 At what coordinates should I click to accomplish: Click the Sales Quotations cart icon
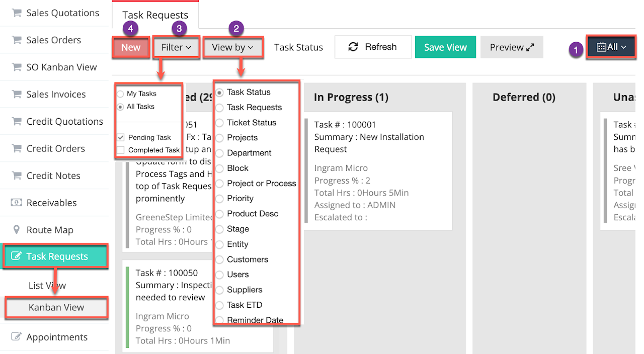(x=17, y=13)
